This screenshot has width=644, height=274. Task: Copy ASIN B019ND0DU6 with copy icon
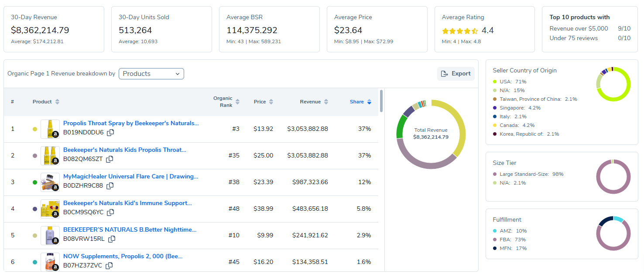111,132
